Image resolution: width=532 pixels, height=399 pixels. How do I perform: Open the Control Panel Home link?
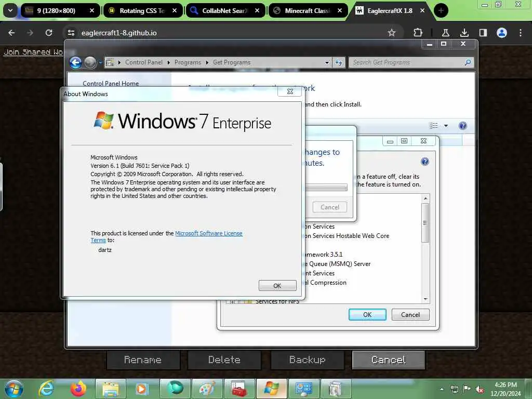pos(111,84)
